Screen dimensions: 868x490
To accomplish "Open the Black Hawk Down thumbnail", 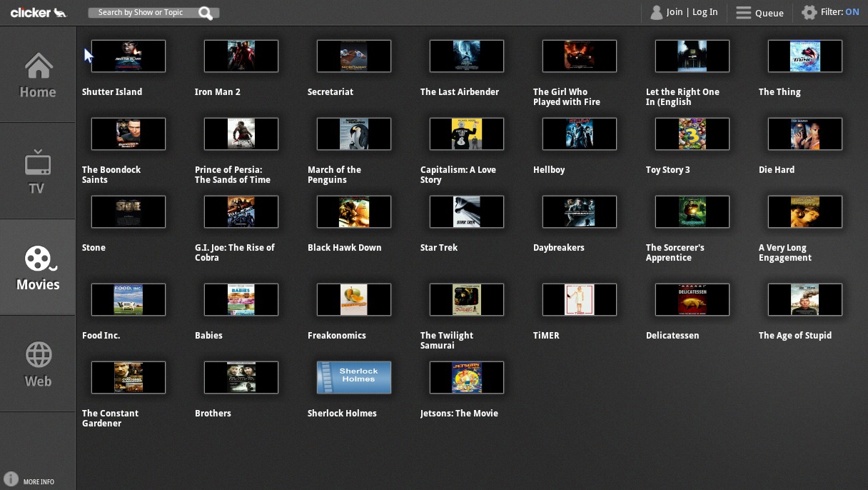I will [354, 211].
